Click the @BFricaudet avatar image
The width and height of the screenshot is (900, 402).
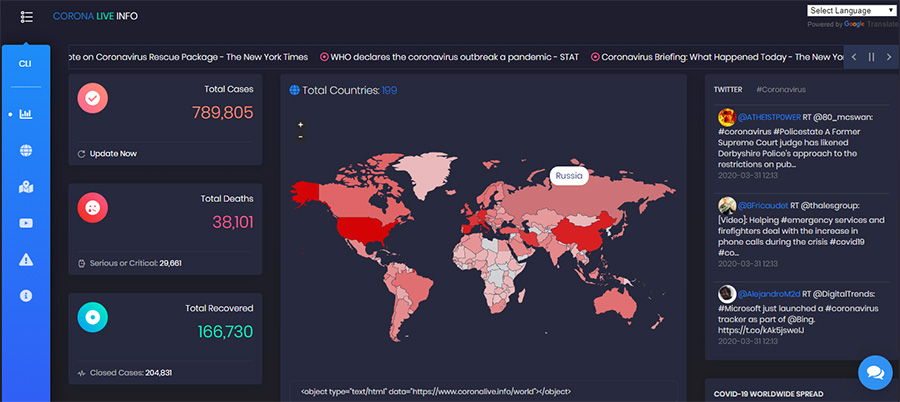coord(727,205)
